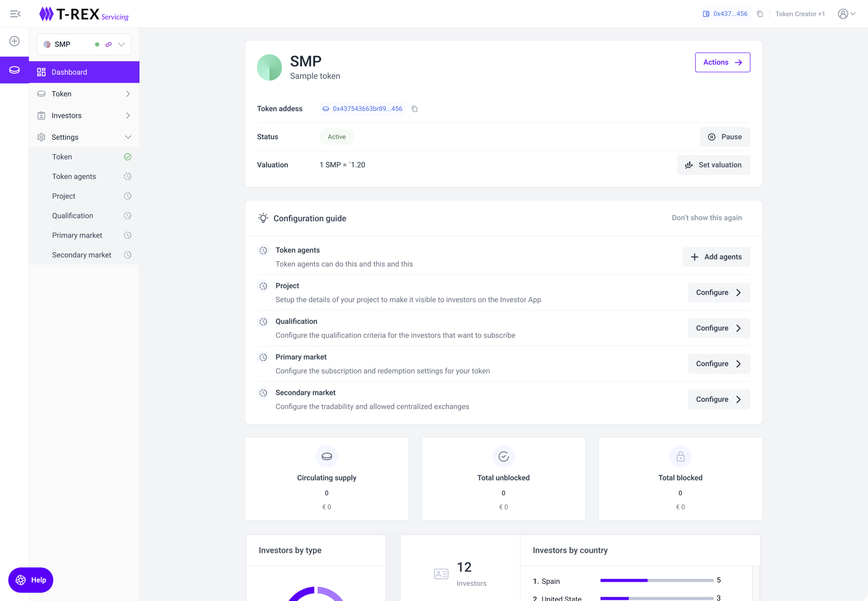Open the SMP token selector dropdown
Image resolution: width=868 pixels, height=601 pixels.
click(x=121, y=44)
